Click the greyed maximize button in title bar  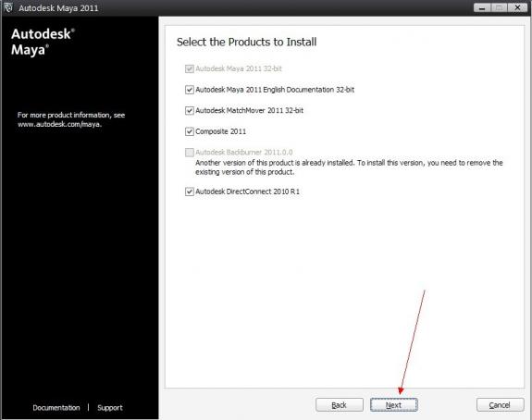tap(499, 7)
